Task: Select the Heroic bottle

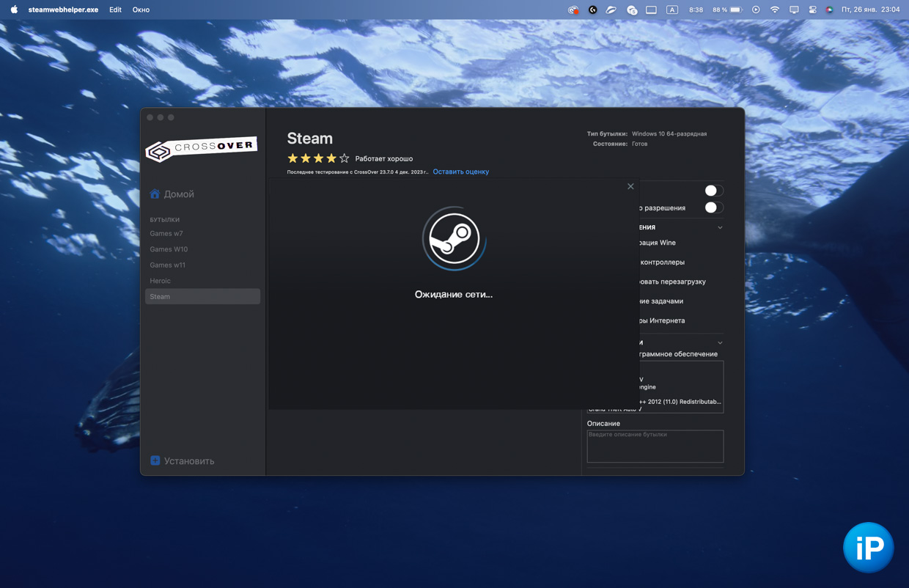Action: 202,281
